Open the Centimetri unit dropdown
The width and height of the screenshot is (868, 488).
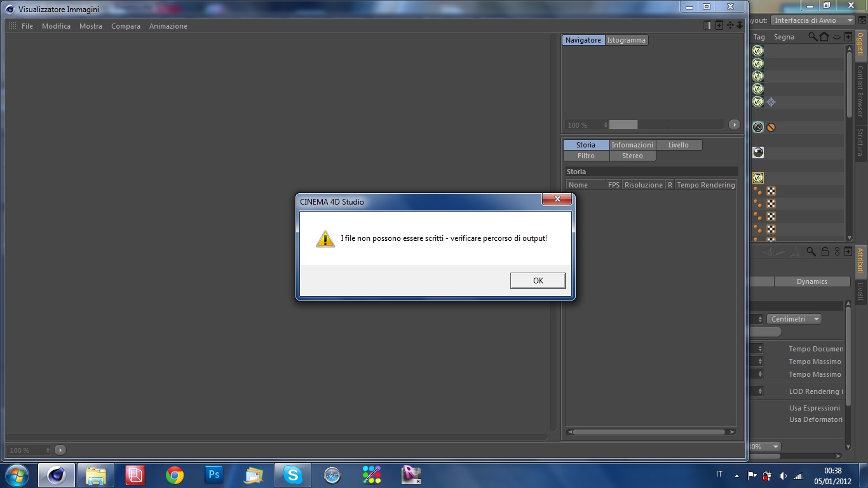tap(794, 319)
